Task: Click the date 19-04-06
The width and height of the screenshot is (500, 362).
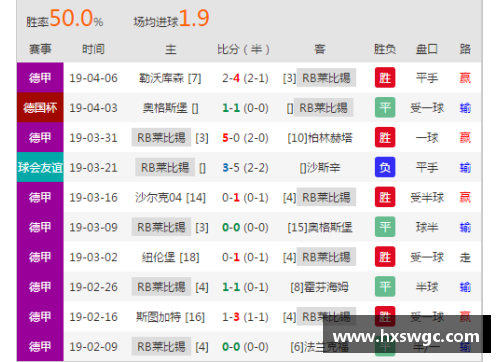Action: [x=93, y=78]
